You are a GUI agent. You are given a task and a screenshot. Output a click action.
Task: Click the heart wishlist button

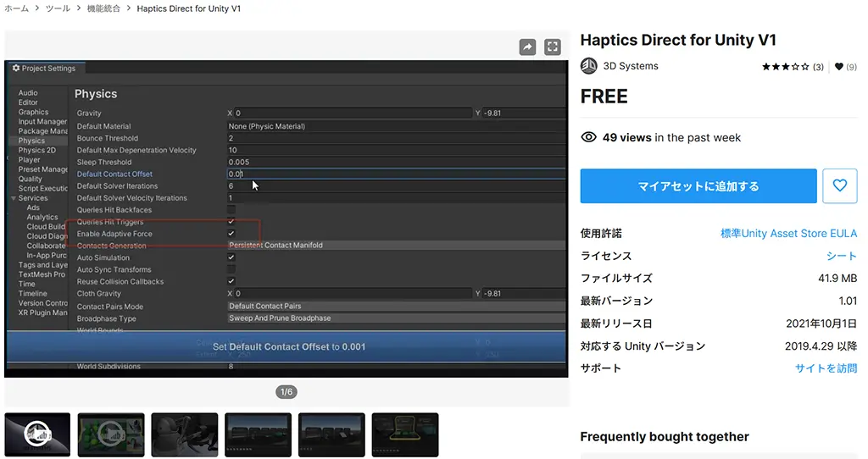[x=840, y=185]
